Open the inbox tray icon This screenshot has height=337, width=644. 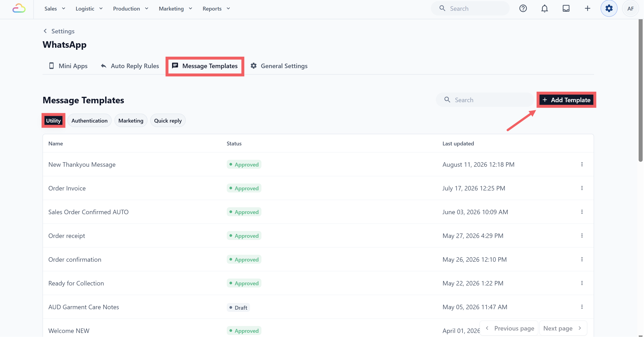[566, 9]
